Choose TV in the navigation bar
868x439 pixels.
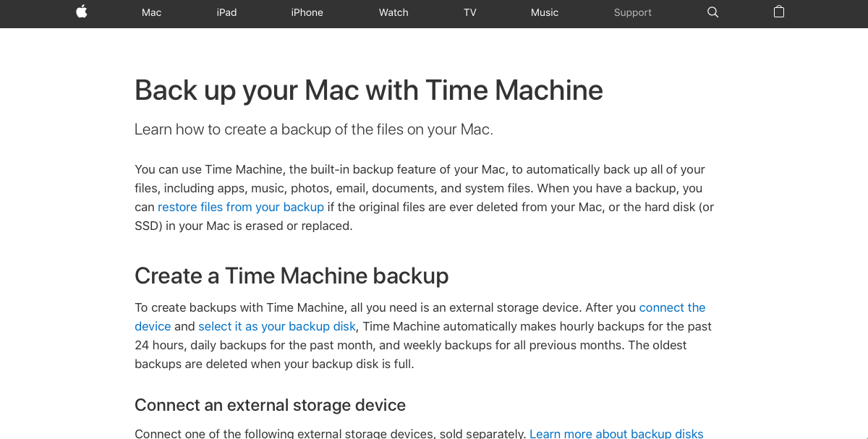(470, 12)
